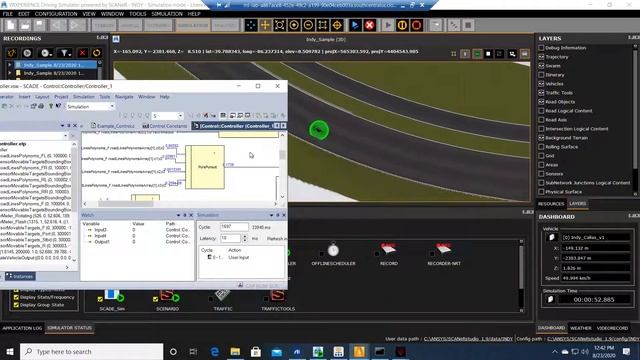640x360 pixels.
Task: Open the Watch panel options dropdown arrow
Action: click(x=178, y=215)
